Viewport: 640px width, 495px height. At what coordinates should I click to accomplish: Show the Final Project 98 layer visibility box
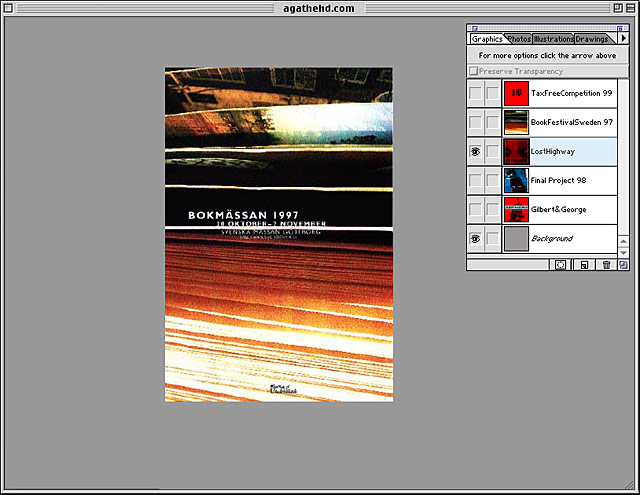click(x=475, y=180)
